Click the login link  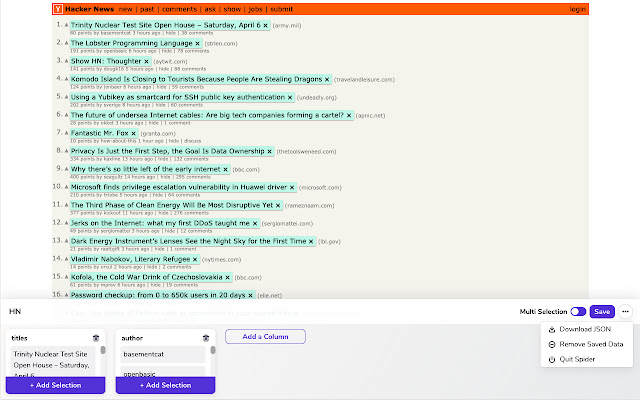coord(578,9)
